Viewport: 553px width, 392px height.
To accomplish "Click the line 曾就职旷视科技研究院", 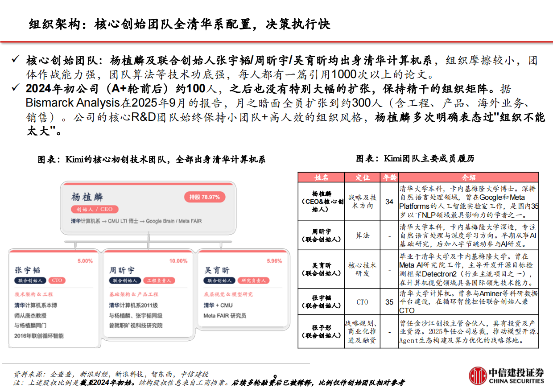I will pyautogui.click(x=136, y=326).
